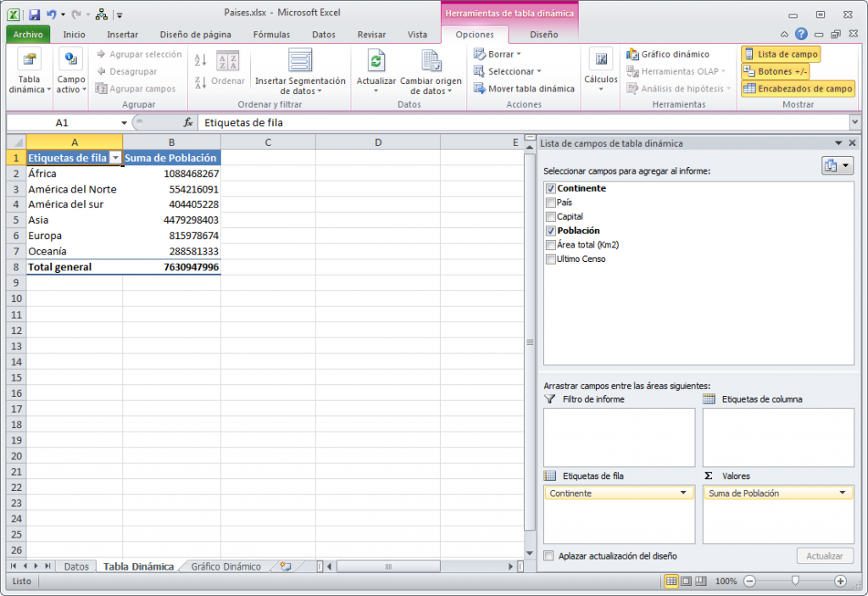This screenshot has width=868, height=596.
Task: Open the Ordenar dialog
Action: (x=227, y=70)
